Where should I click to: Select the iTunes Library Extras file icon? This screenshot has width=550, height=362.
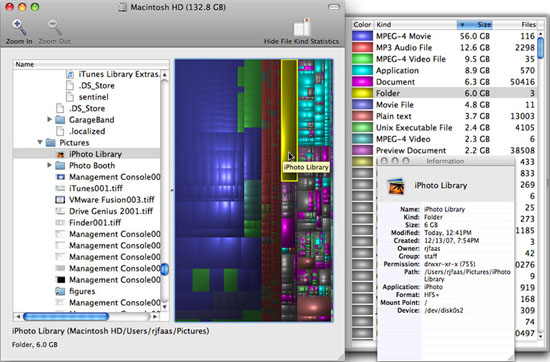pyautogui.click(x=70, y=74)
